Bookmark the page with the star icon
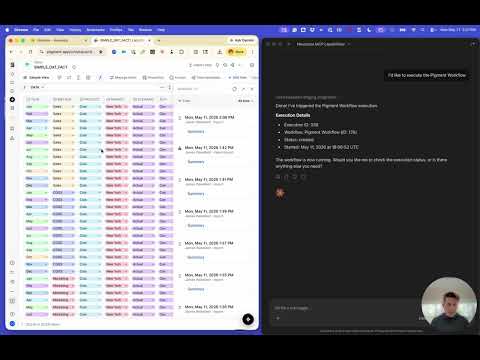The width and height of the screenshot is (480, 360). click(100, 52)
